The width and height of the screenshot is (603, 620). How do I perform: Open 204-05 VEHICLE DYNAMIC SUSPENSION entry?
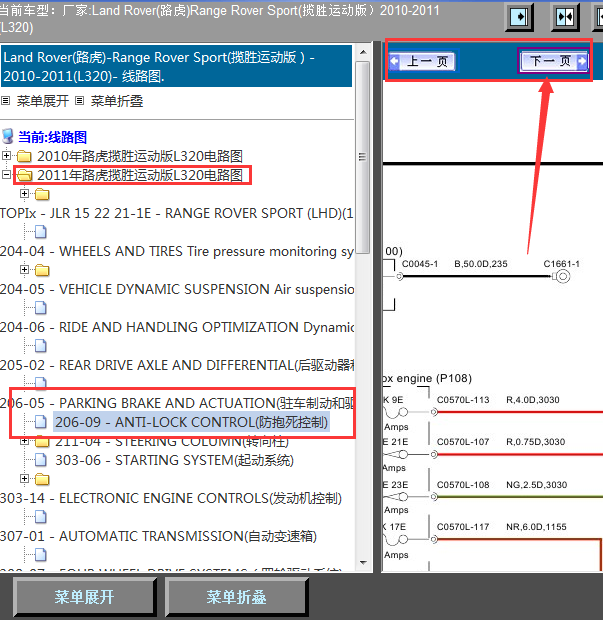tap(176, 289)
